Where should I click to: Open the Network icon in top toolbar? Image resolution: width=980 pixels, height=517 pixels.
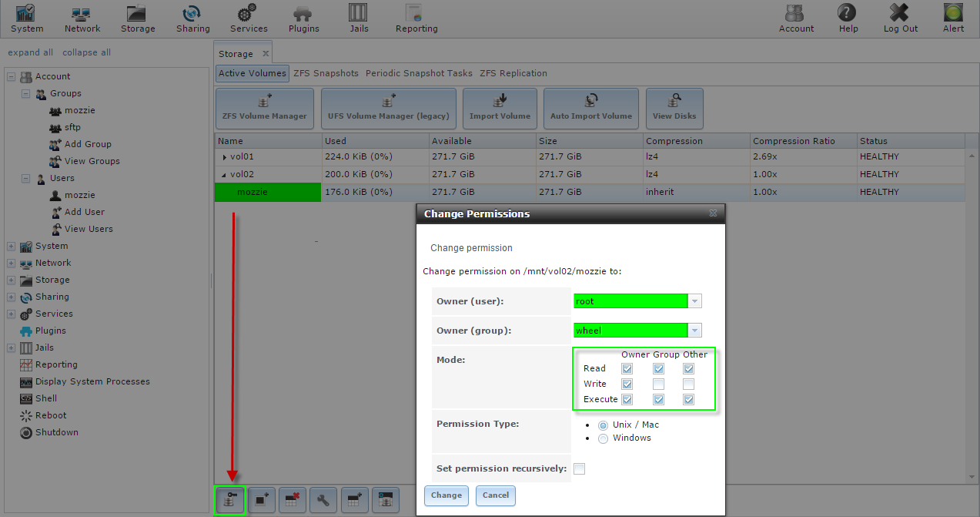82,18
